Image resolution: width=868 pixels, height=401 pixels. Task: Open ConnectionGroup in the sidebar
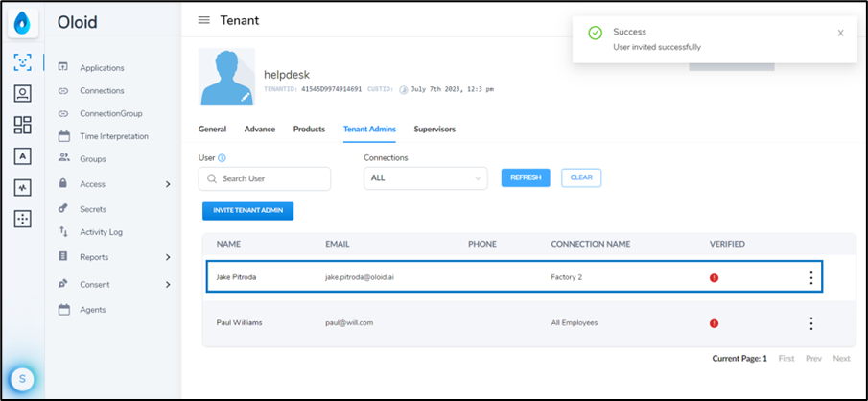coord(110,113)
